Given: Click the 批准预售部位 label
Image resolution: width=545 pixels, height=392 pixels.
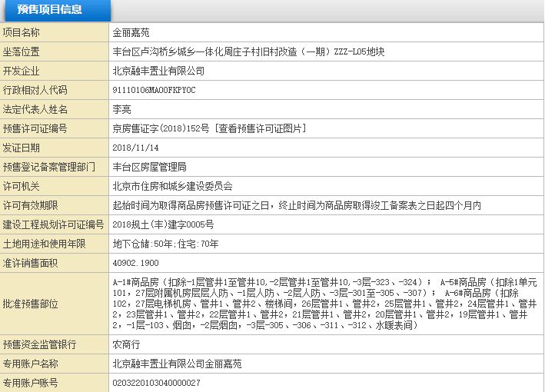Looking at the screenshot, I should (x=30, y=304).
